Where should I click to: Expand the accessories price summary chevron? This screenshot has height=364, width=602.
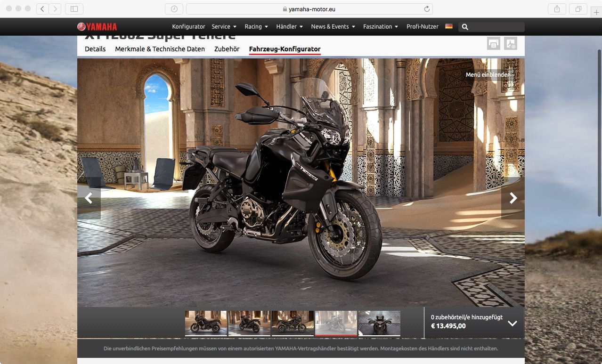tap(513, 323)
